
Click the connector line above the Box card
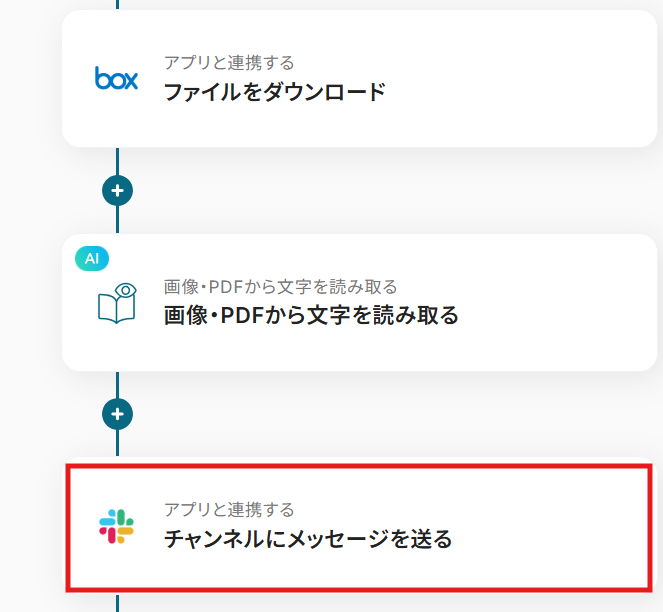point(117,4)
